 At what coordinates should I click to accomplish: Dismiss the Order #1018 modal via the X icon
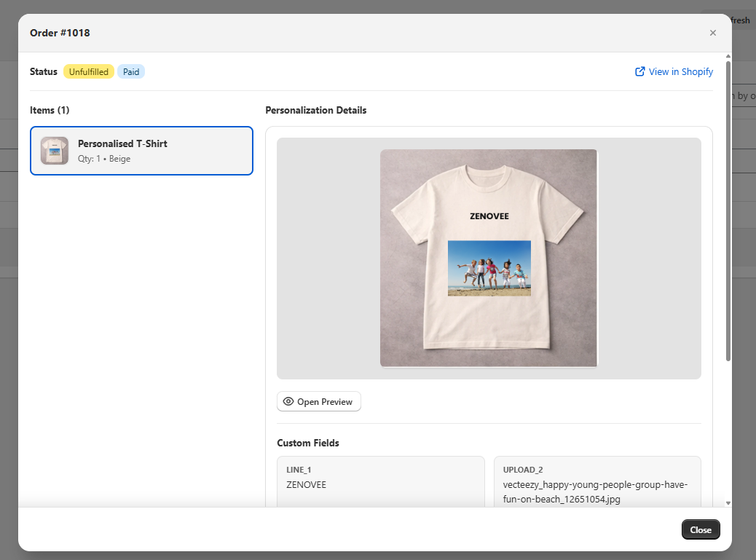[x=712, y=33]
